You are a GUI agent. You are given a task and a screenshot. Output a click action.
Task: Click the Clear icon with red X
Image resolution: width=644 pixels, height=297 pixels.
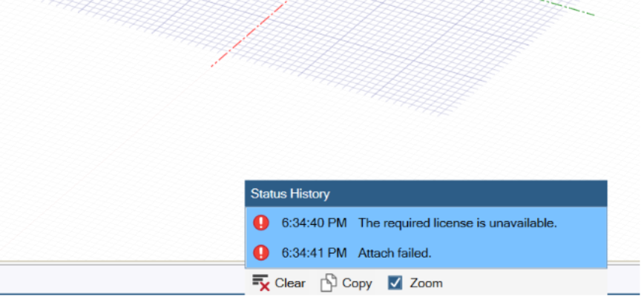coord(260,283)
